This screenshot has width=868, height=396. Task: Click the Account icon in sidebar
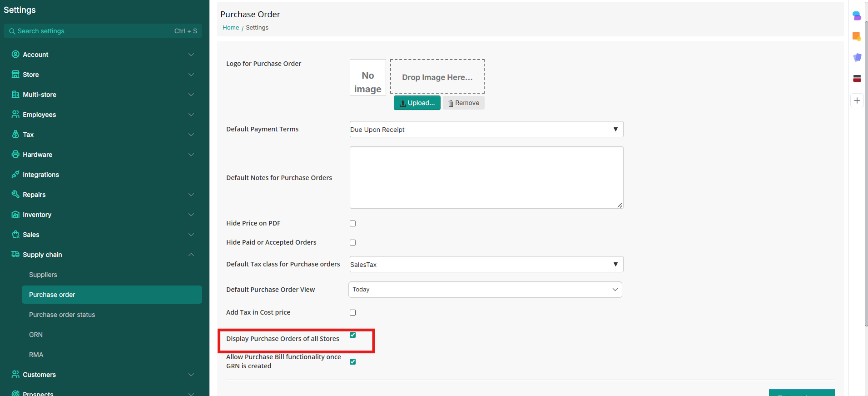(15, 55)
